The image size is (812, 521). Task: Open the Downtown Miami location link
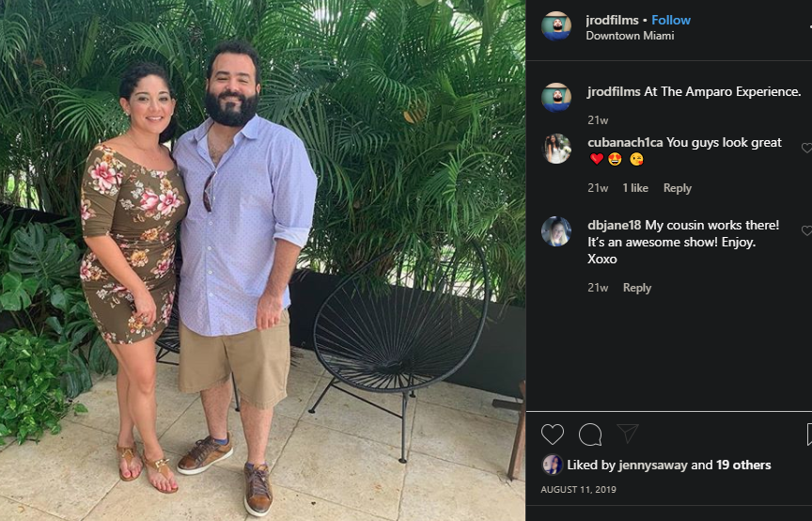tap(630, 36)
